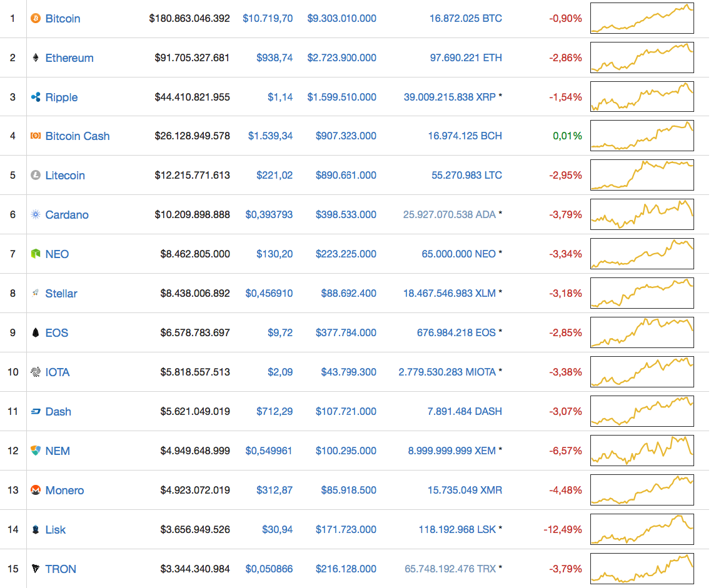Open Lisk 7-day price chart thumbnail
This screenshot has width=711, height=588.
point(642,529)
